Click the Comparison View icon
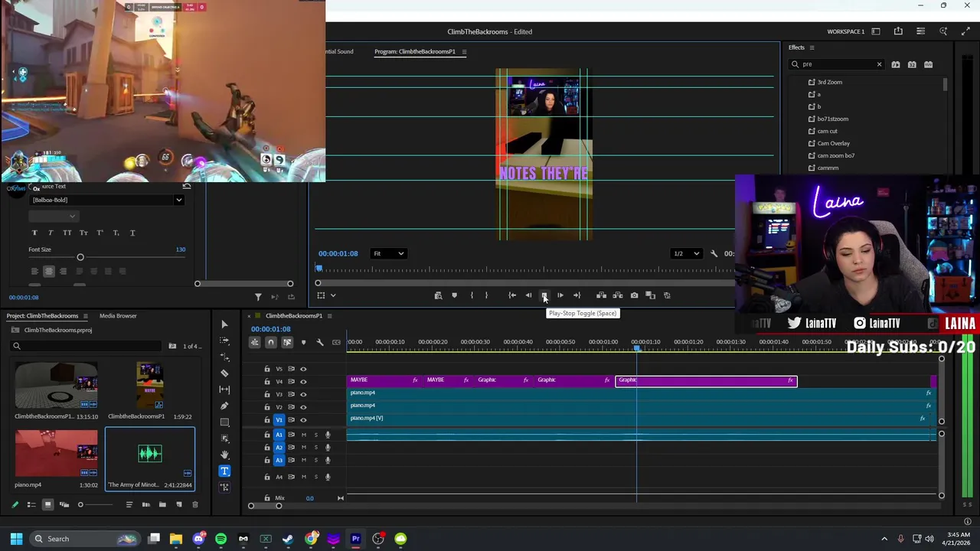The width and height of the screenshot is (980, 551). click(x=650, y=295)
